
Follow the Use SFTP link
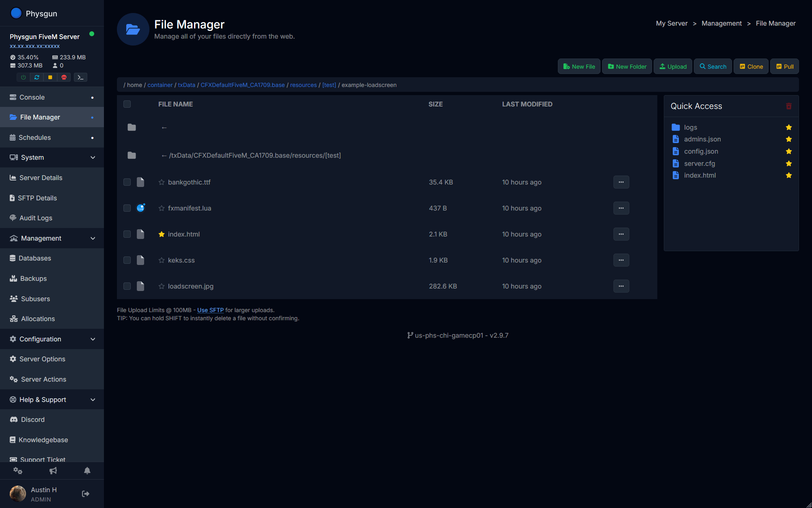point(210,310)
